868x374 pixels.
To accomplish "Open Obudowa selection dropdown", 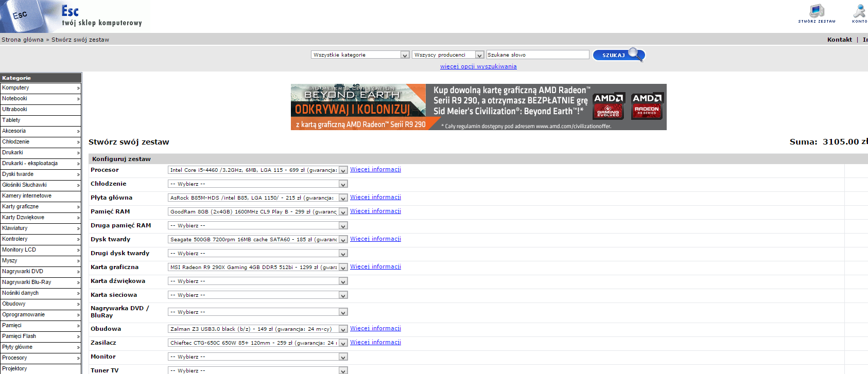I will [x=258, y=329].
